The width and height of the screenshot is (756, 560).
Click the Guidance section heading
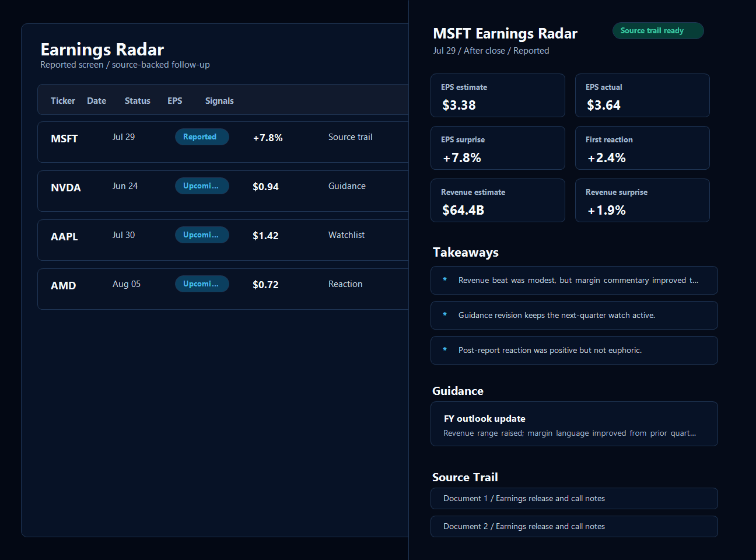coord(458,391)
